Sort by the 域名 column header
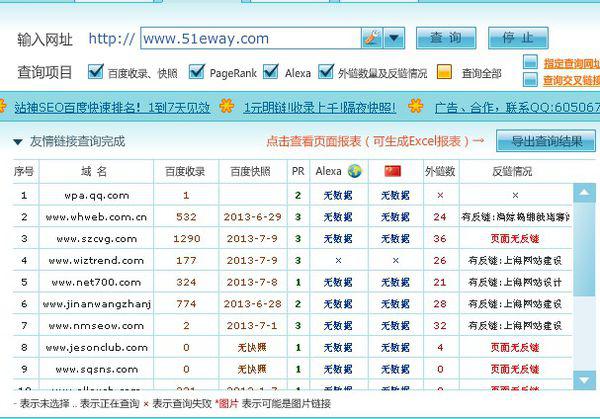The image size is (600, 419). click(x=94, y=171)
